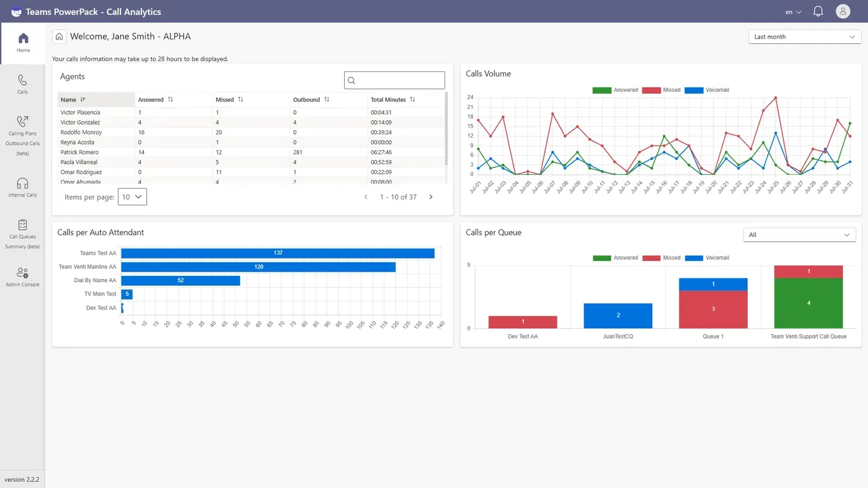The height and width of the screenshot is (488, 868).
Task: Open the Home sidebar tab
Action: point(23,43)
